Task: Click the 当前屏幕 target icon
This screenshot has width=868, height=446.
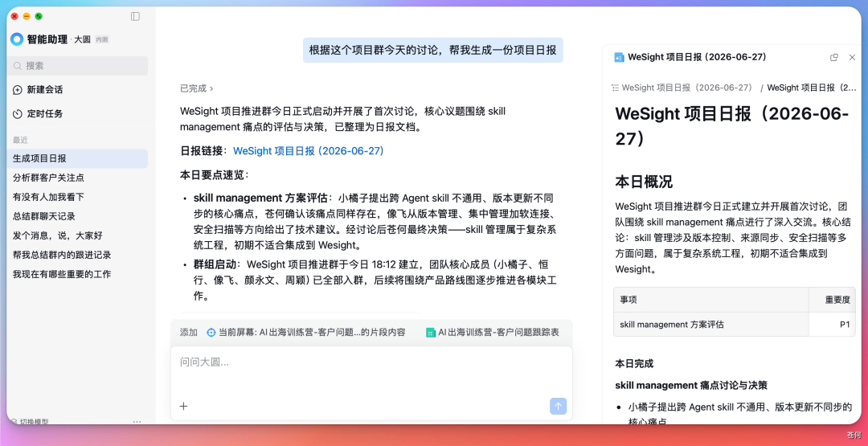Action: pos(211,333)
